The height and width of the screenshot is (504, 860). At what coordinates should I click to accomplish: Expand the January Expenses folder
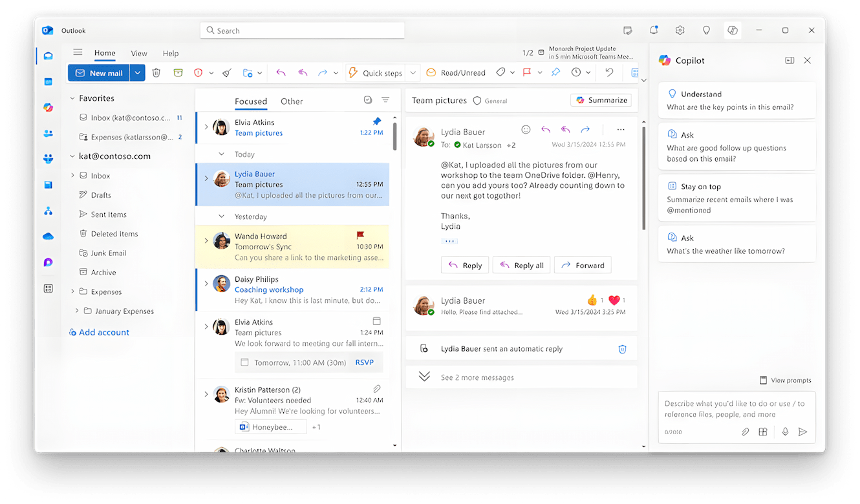[78, 311]
